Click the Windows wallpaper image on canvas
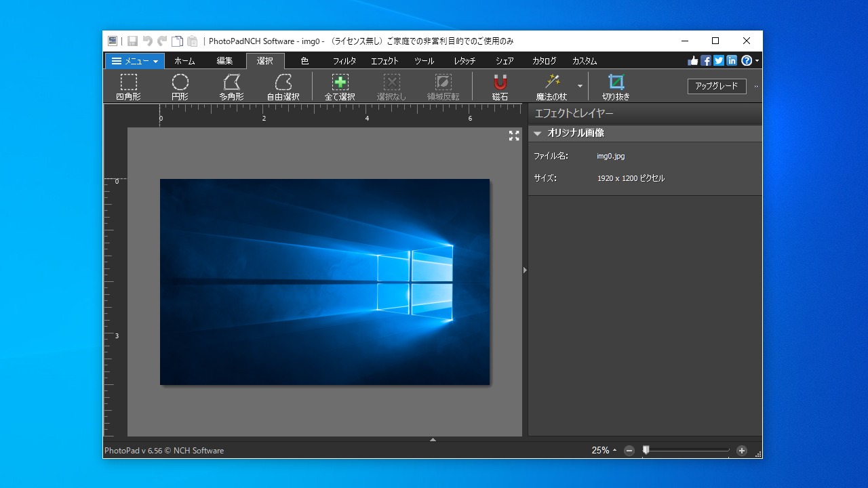 click(x=325, y=282)
